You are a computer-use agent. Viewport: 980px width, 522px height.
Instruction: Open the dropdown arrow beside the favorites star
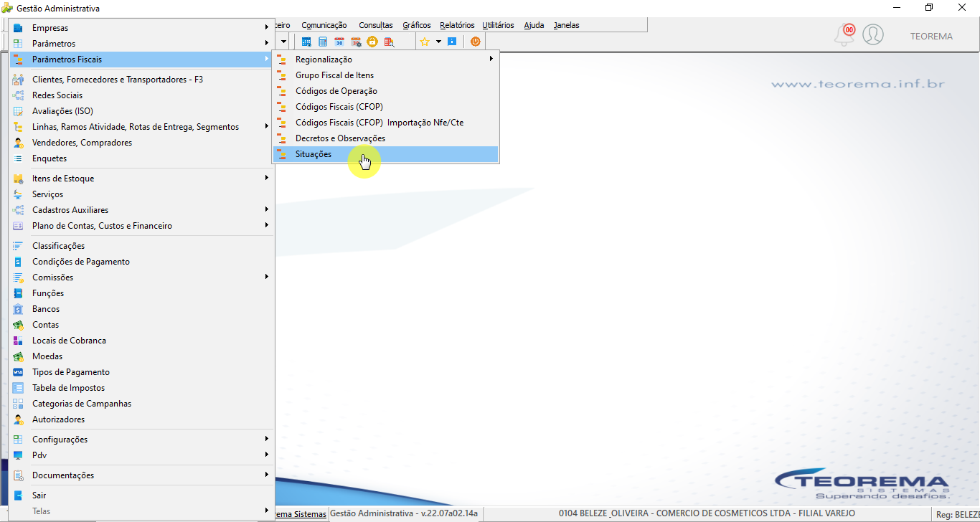pos(438,42)
